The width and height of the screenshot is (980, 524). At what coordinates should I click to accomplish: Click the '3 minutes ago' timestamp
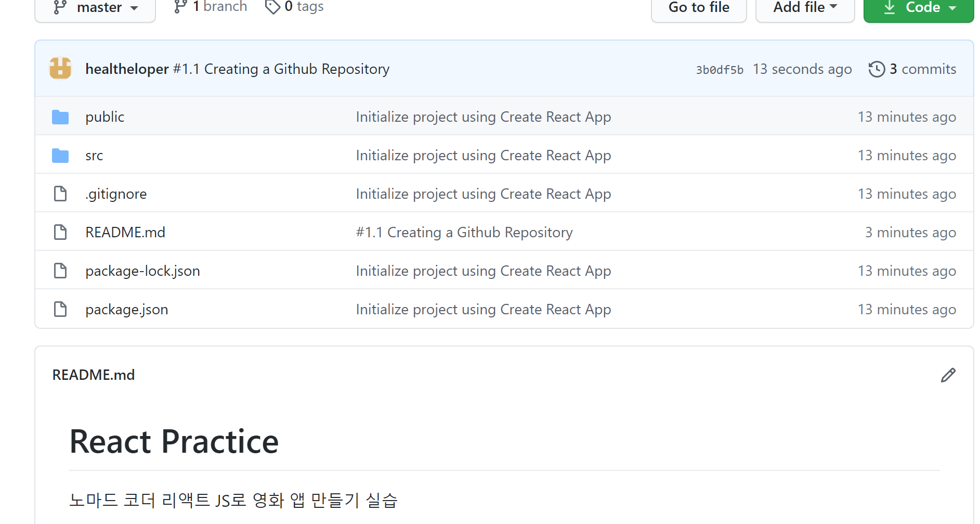910,232
